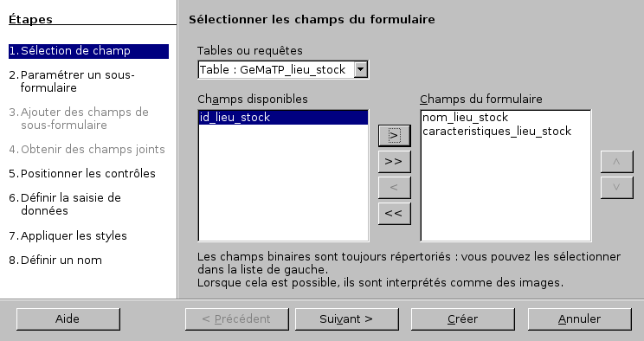The height and width of the screenshot is (341, 644).
Task: Click the Table : GeMaTP_lieu_stock combo box
Action: click(283, 69)
